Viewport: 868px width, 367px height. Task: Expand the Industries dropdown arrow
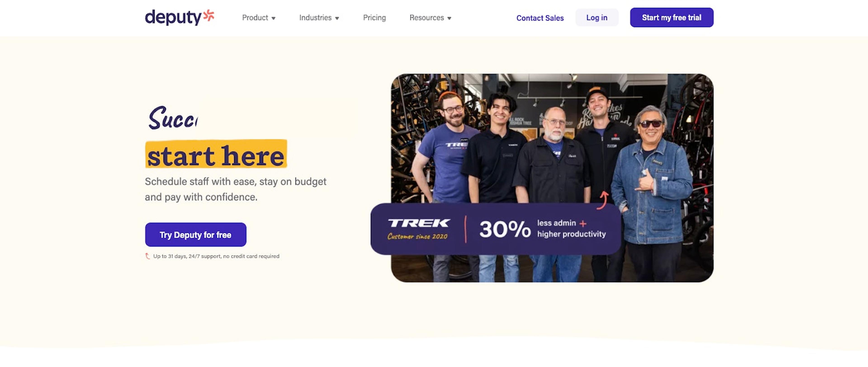[337, 18]
